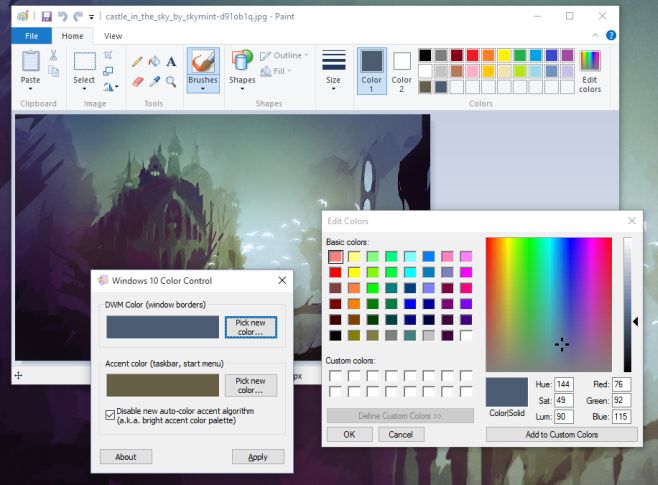Pick red basic color in second row

click(x=335, y=272)
